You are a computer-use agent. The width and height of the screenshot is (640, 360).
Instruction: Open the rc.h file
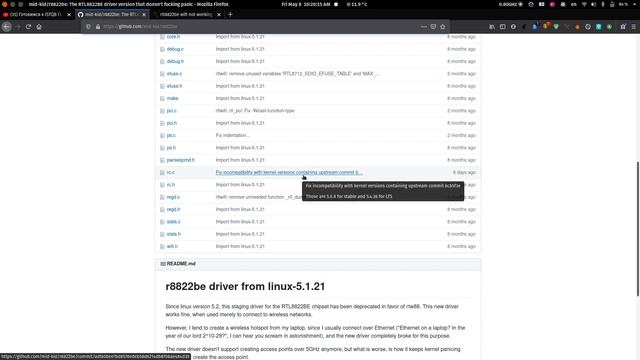pos(171,184)
